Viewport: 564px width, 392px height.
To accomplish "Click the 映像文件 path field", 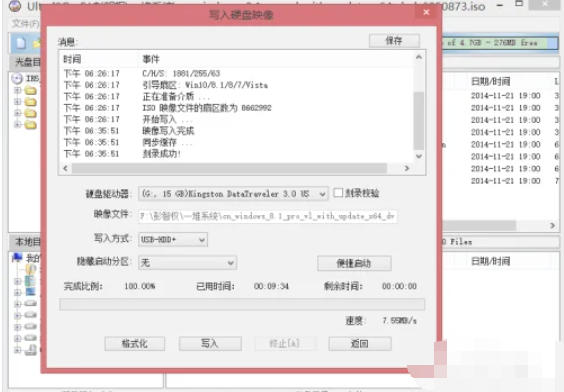I will pyautogui.click(x=268, y=216).
